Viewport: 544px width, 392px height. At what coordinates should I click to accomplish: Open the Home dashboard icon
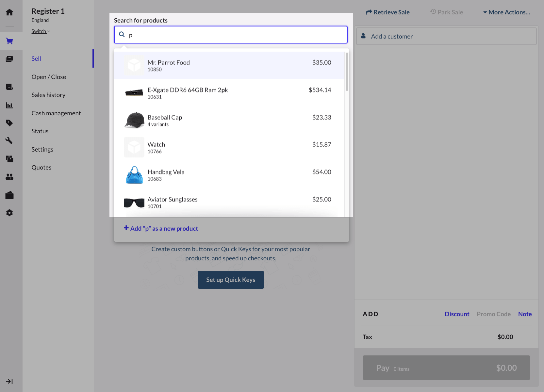[9, 12]
